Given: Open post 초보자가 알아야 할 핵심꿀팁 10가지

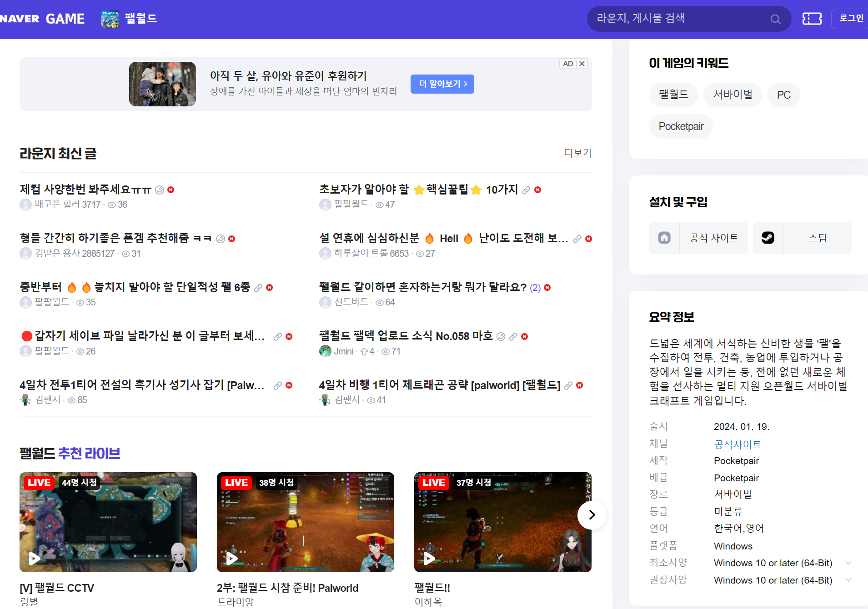Looking at the screenshot, I should coord(419,190).
